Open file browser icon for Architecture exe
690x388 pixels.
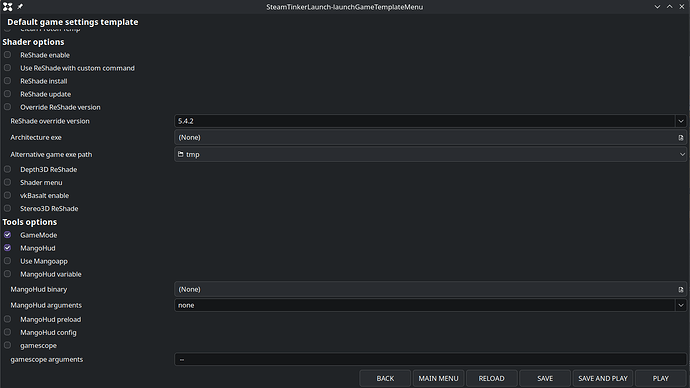(681, 138)
